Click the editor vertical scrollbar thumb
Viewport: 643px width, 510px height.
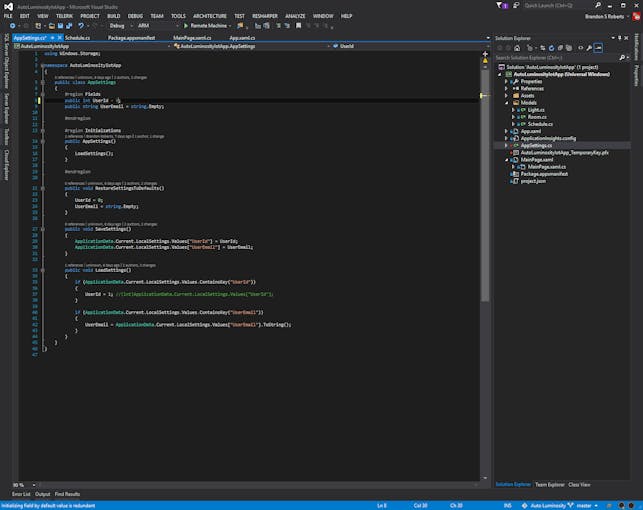pos(486,184)
